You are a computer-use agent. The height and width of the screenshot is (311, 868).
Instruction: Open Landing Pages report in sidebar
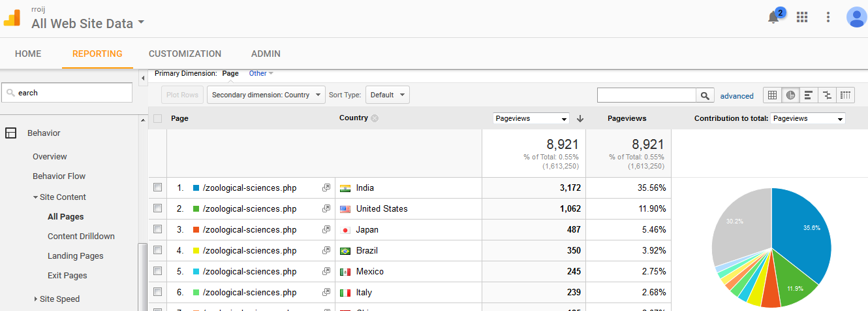coord(75,256)
